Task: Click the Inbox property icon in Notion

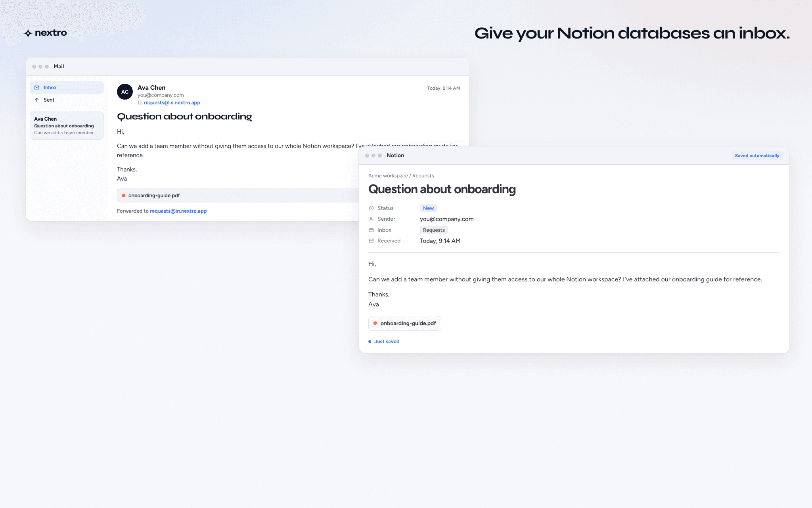Action: click(371, 230)
